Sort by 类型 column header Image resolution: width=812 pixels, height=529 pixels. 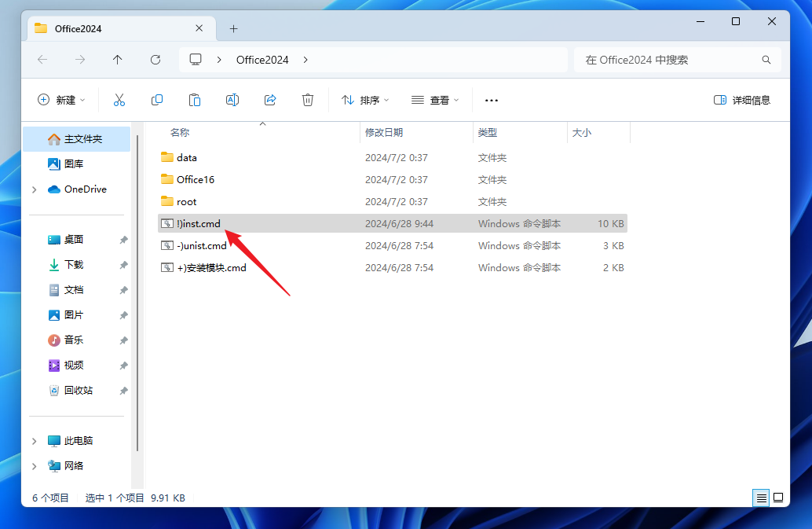coord(488,133)
